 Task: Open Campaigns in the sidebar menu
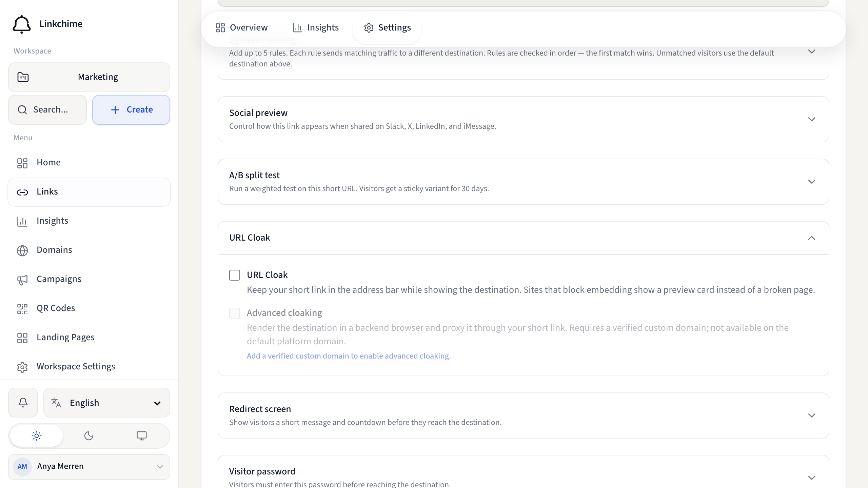[x=89, y=280]
